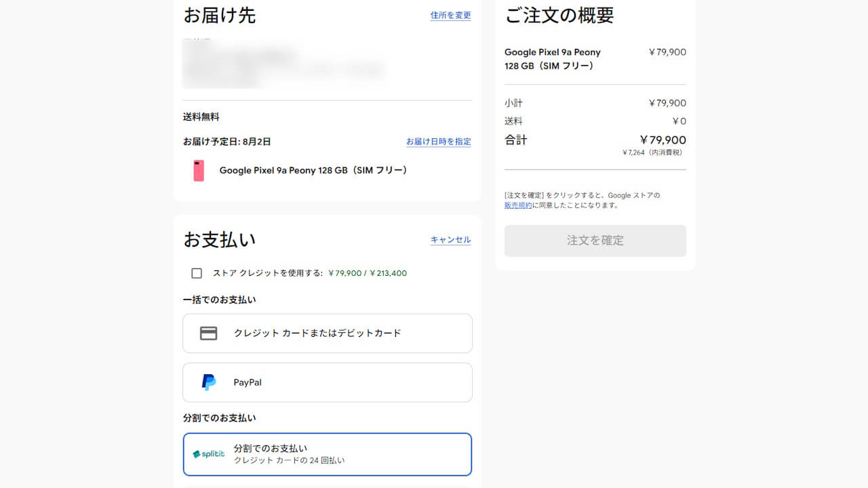This screenshot has width=868, height=488.
Task: Click the bold total ¥79,900 amount
Action: click(x=663, y=140)
